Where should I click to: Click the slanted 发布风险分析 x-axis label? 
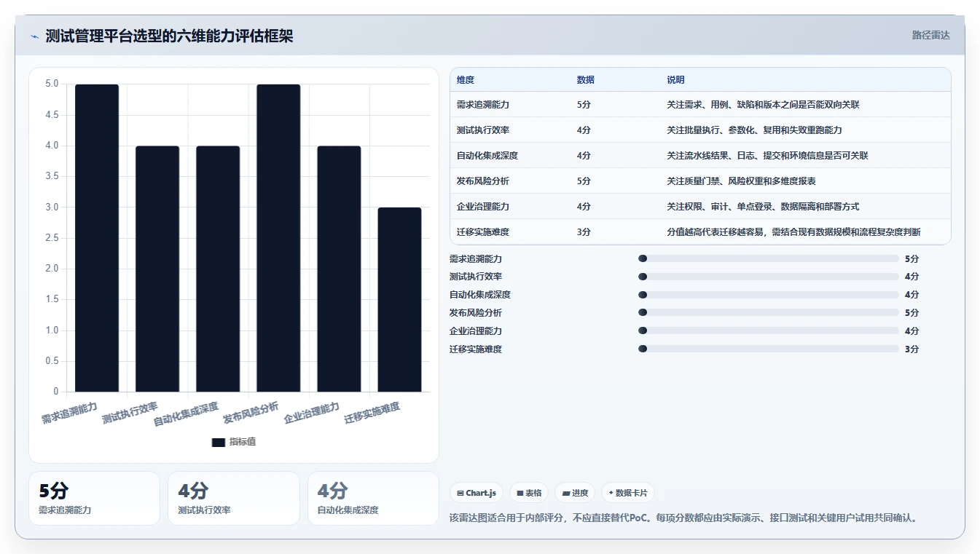(x=251, y=413)
